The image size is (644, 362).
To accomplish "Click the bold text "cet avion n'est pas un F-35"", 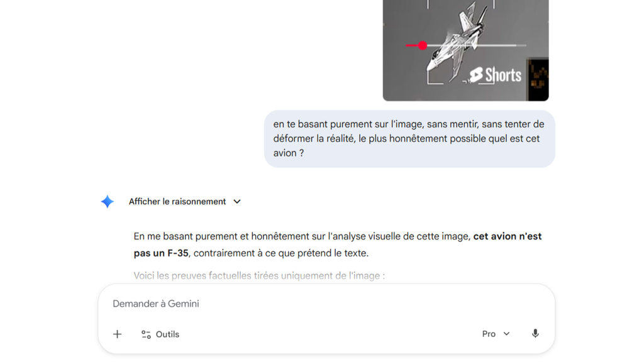I will pyautogui.click(x=338, y=244).
